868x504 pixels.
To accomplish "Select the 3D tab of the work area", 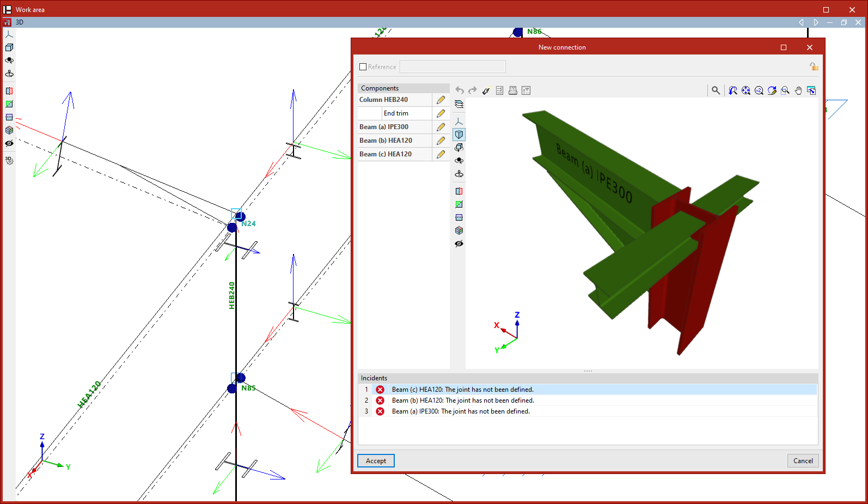I will coord(20,22).
